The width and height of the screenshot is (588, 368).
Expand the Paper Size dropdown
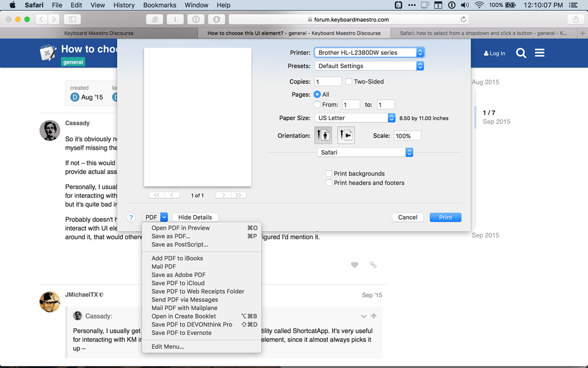point(355,118)
